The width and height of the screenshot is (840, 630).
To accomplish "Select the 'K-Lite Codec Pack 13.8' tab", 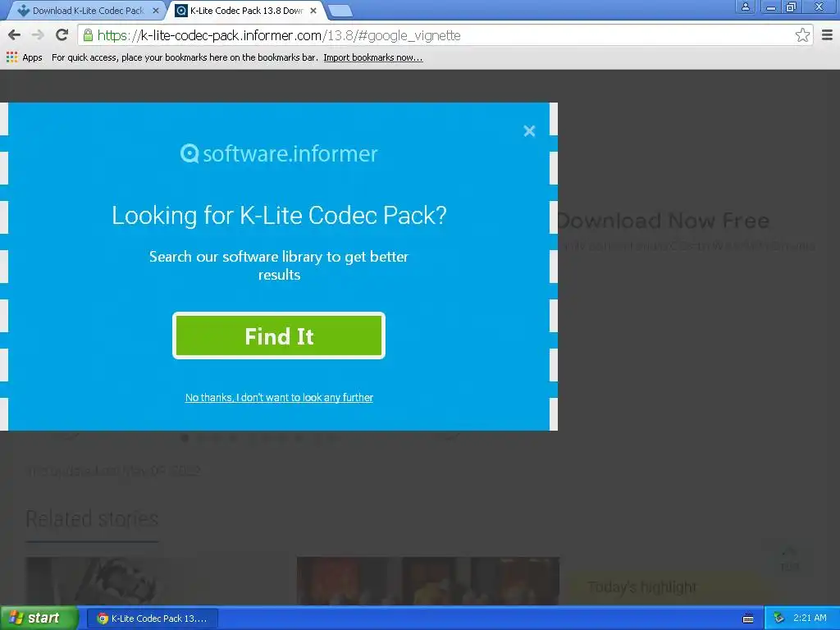I will (x=247, y=11).
